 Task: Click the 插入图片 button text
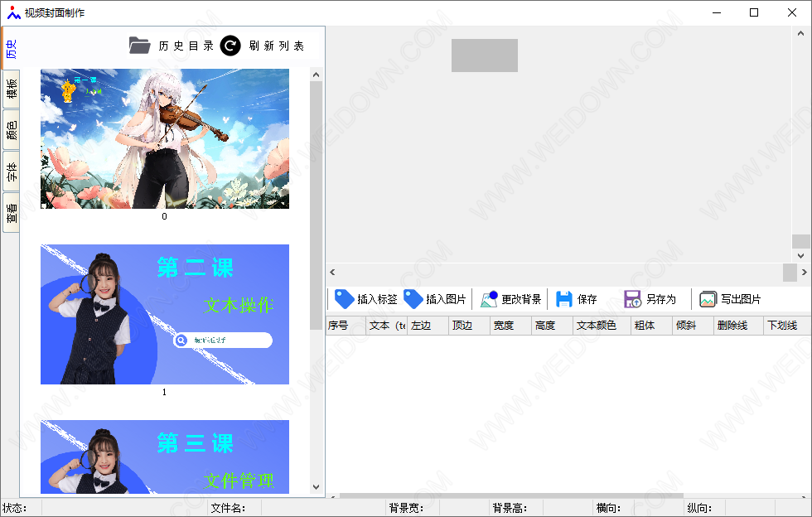446,299
